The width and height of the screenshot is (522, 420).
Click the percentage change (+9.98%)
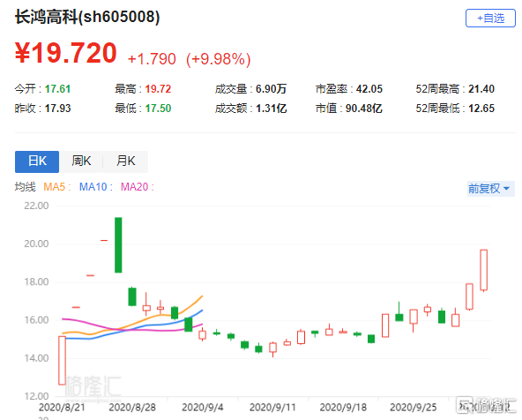click(218, 59)
